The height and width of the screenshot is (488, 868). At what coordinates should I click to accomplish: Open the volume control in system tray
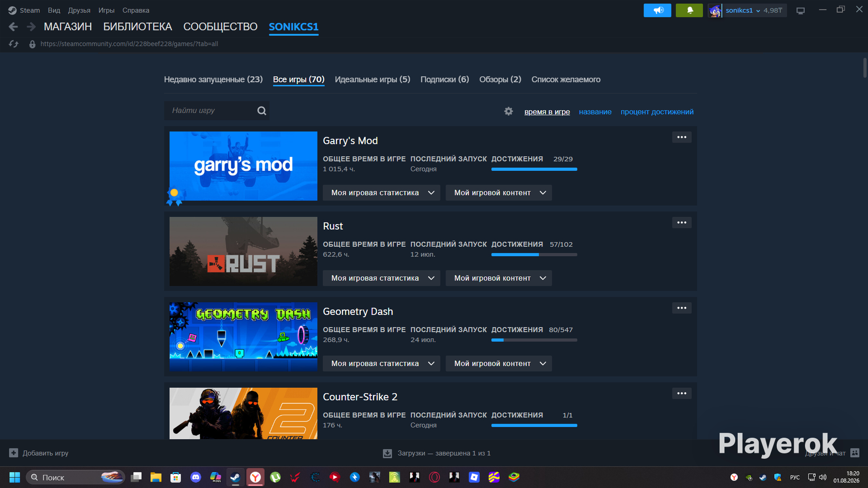(823, 477)
